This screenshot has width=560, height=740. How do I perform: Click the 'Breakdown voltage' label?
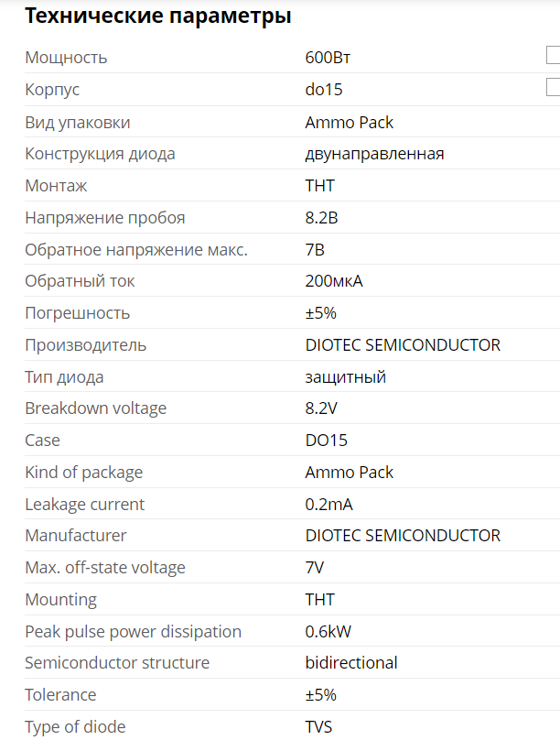coord(96,408)
